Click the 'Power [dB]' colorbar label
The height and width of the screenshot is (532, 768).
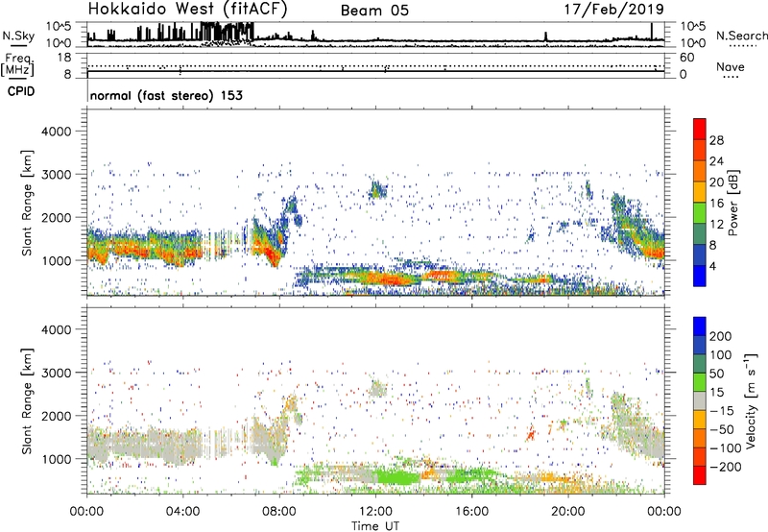(732, 203)
